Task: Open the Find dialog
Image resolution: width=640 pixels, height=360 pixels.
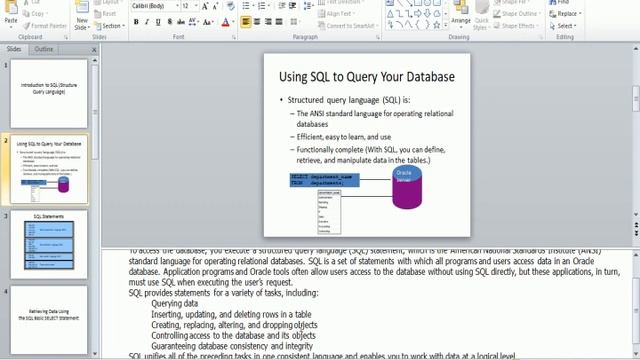Action: click(559, 2)
